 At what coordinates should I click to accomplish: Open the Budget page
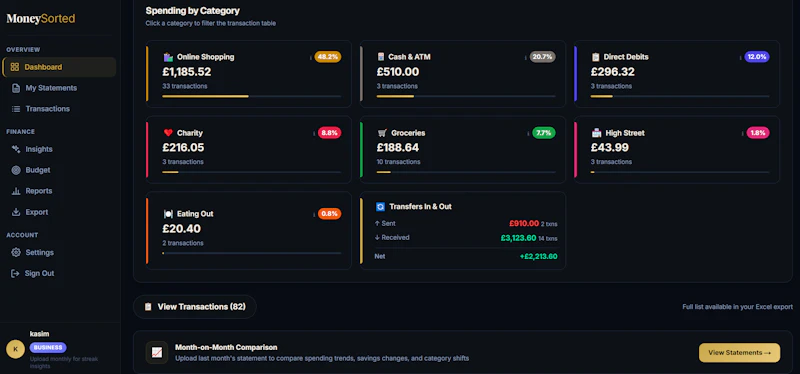[x=59, y=170]
